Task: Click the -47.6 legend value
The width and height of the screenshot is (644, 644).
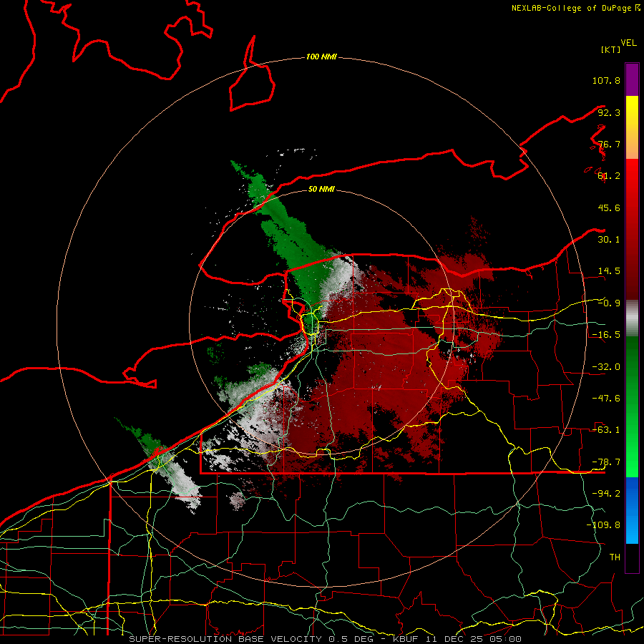Action: 606,399
